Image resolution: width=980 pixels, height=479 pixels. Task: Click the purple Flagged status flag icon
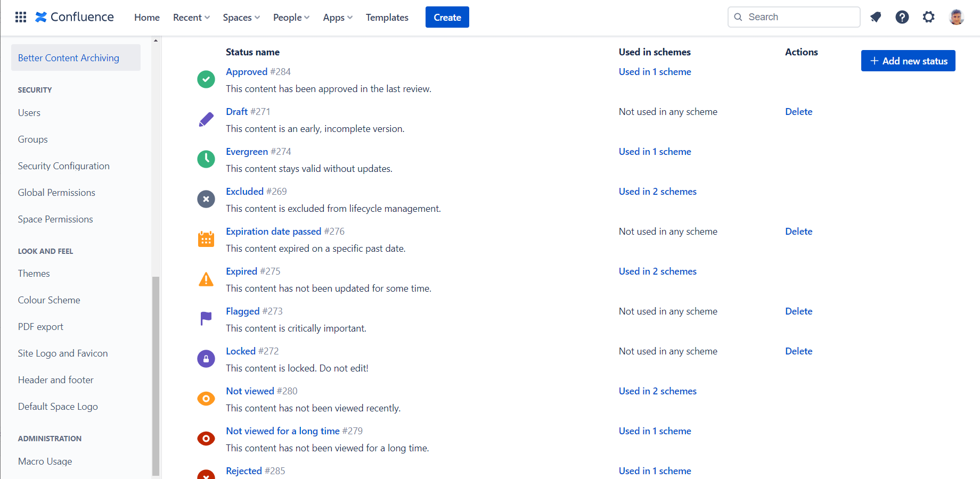coord(206,318)
